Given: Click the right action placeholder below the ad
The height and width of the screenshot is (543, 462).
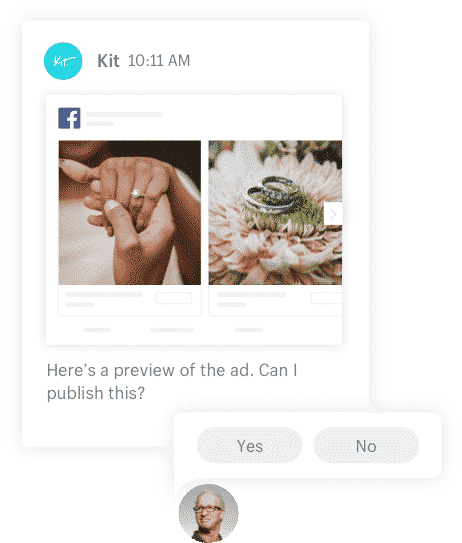Looking at the screenshot, I should 249,330.
